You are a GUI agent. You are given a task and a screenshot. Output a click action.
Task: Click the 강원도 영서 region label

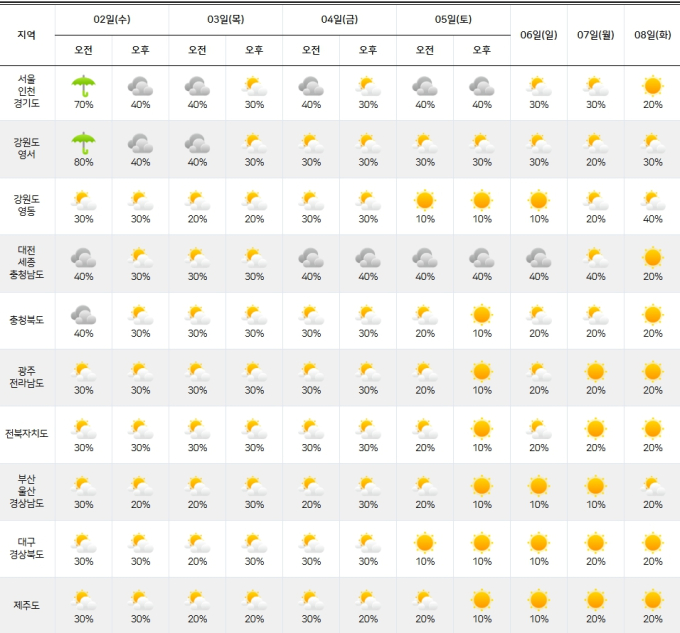point(26,148)
